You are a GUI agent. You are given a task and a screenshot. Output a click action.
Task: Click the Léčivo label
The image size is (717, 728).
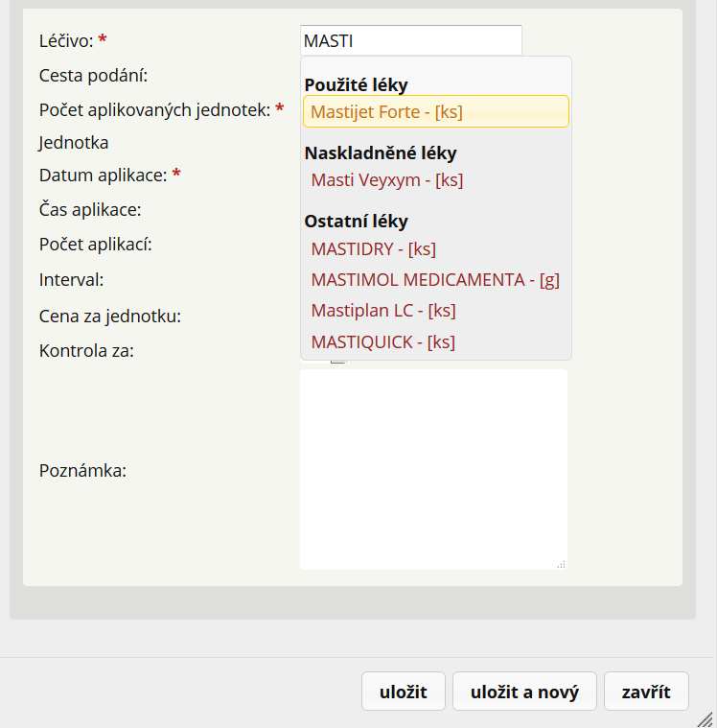coord(66,41)
